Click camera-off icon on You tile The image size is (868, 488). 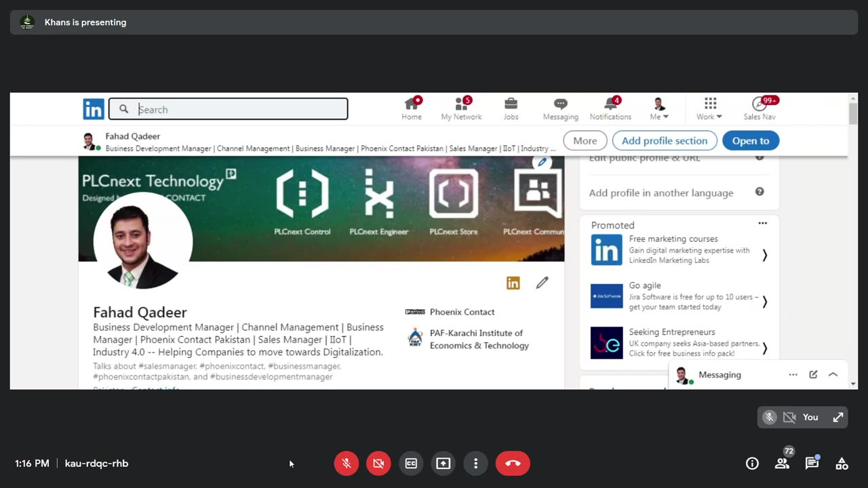coord(789,418)
